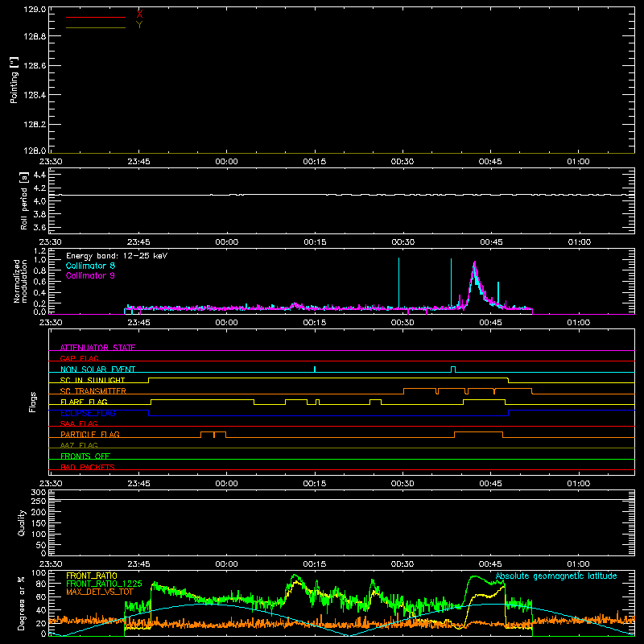
Task: Click the olive Y legend label
Action: coord(139,25)
